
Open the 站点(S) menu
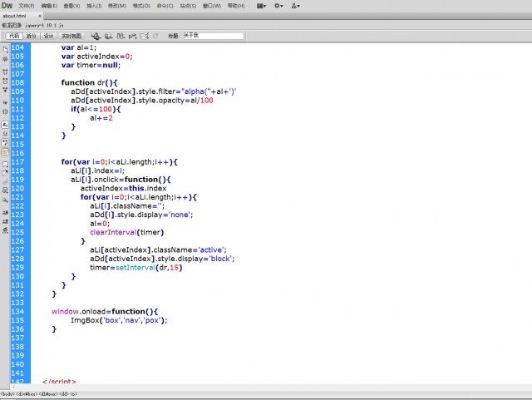[188, 6]
